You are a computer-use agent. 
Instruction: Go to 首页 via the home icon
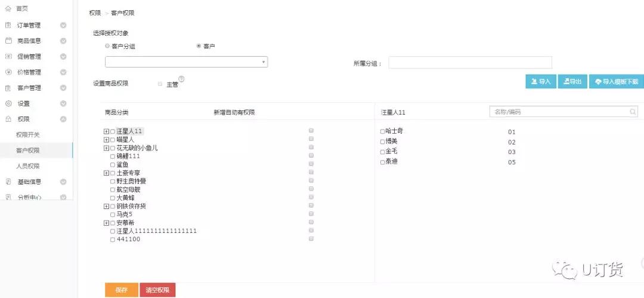coord(8,8)
